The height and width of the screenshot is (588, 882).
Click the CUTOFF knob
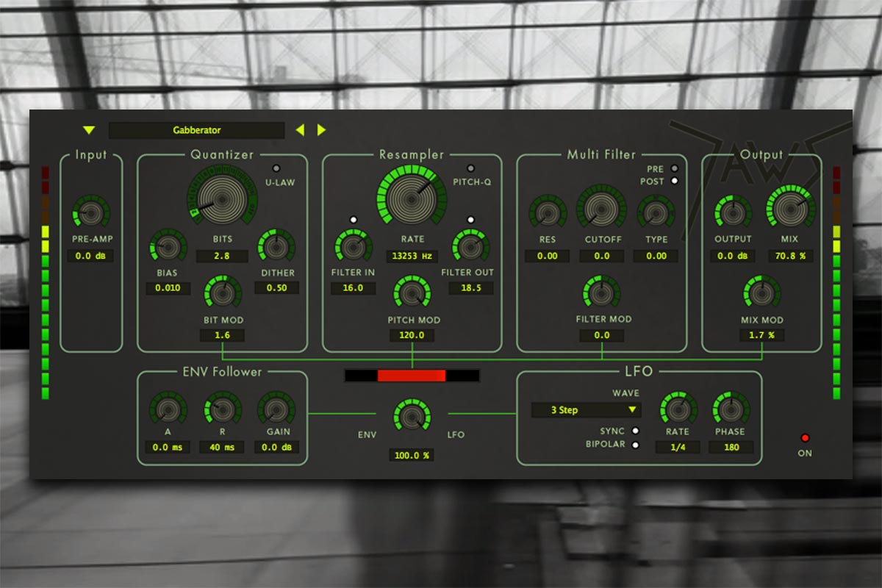(x=601, y=209)
